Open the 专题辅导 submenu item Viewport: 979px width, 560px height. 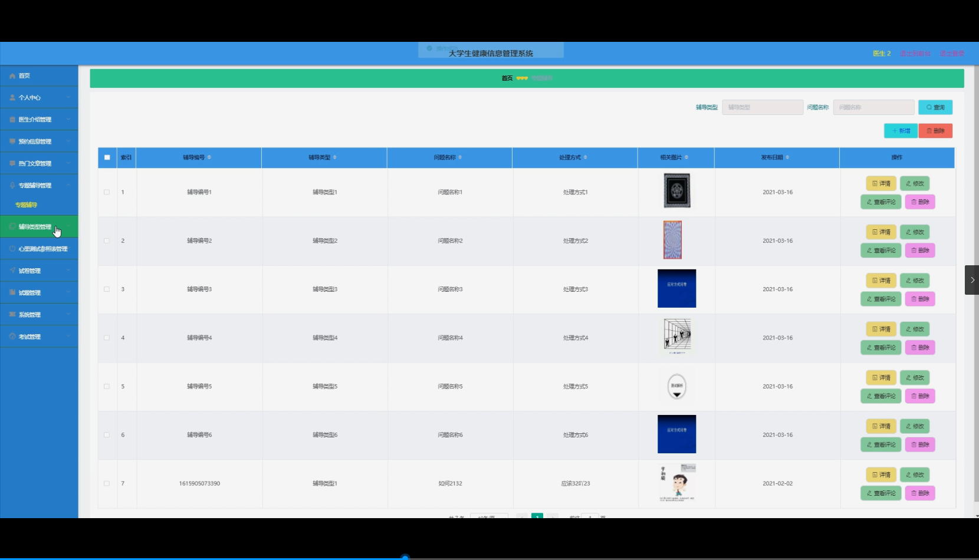pyautogui.click(x=39, y=205)
